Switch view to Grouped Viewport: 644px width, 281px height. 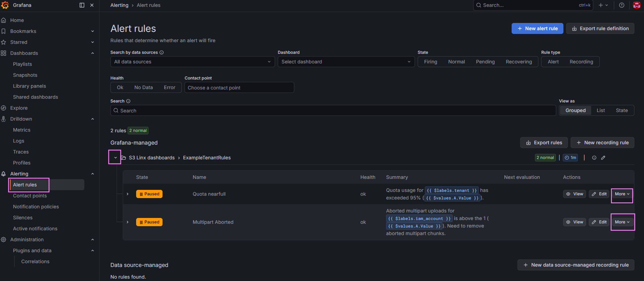tap(575, 110)
